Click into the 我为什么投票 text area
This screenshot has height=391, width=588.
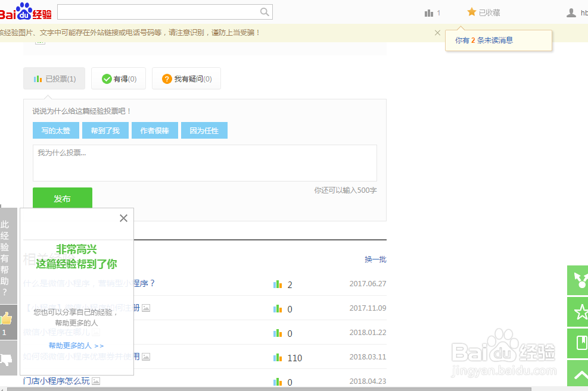(205, 163)
